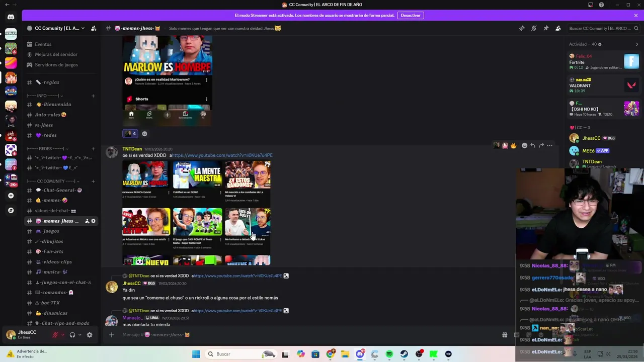Dismiss the purple Streamer mode banner
The image size is (644, 362).
coord(636,15)
